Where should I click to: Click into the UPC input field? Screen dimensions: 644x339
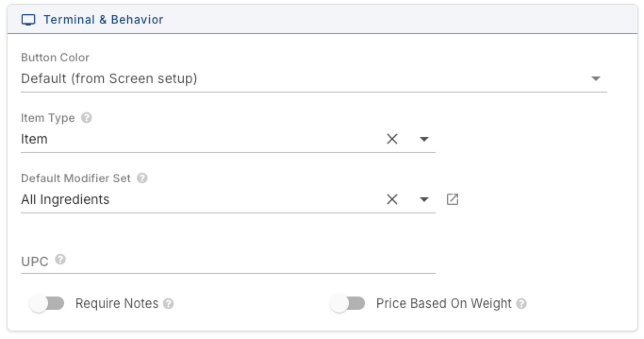[x=228, y=261]
